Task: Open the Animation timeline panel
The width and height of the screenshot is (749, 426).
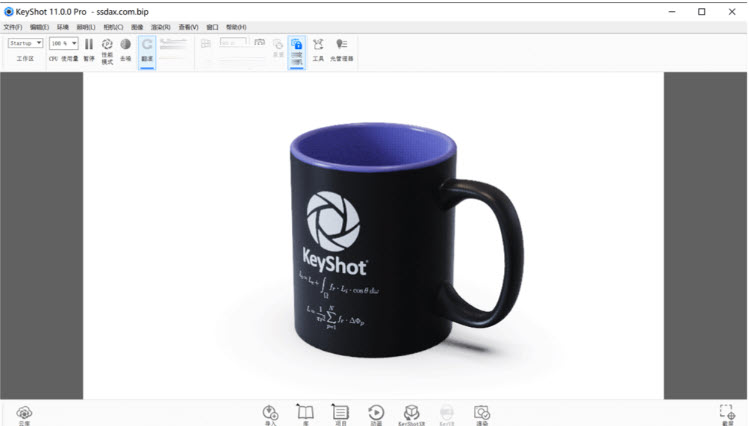Action: [x=376, y=412]
